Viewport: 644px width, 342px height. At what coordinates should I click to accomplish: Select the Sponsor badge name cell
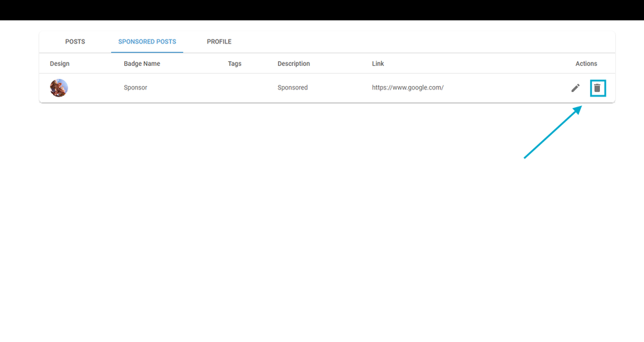pyautogui.click(x=135, y=87)
